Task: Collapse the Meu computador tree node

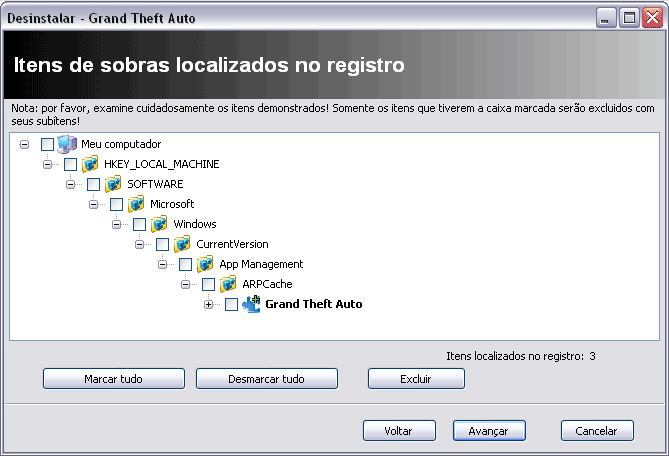Action: click(24, 144)
